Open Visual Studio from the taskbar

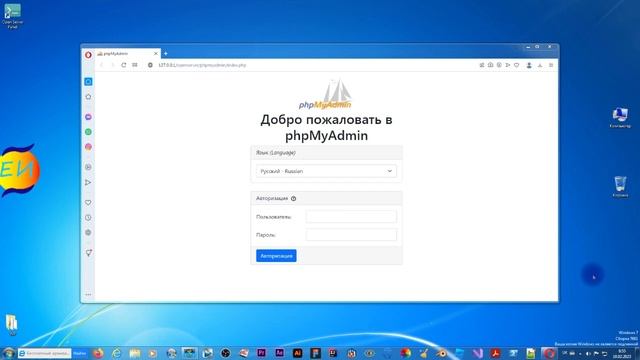point(478,353)
